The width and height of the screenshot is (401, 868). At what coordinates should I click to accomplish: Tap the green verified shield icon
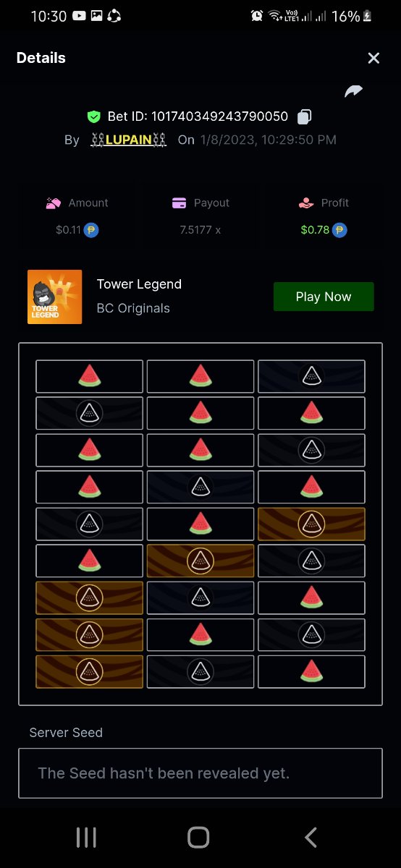tap(93, 116)
